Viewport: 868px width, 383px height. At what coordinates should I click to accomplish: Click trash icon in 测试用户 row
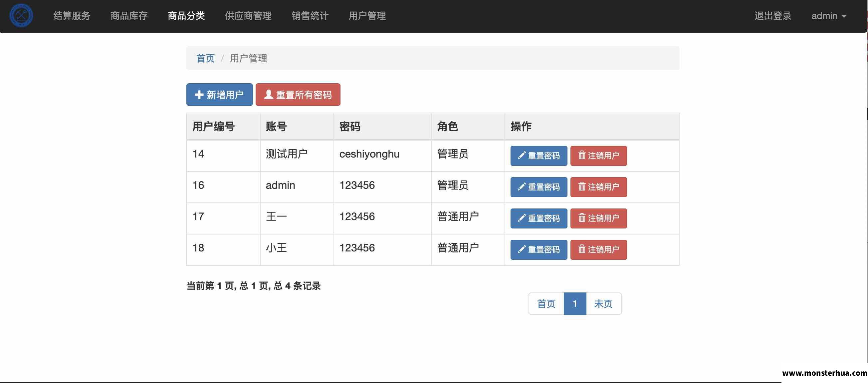tap(582, 156)
